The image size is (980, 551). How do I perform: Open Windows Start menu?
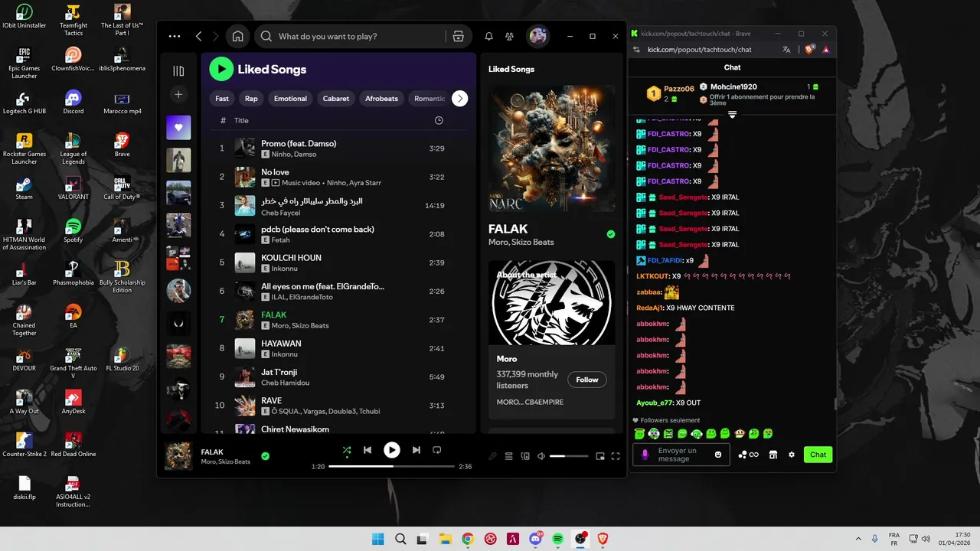pyautogui.click(x=377, y=539)
